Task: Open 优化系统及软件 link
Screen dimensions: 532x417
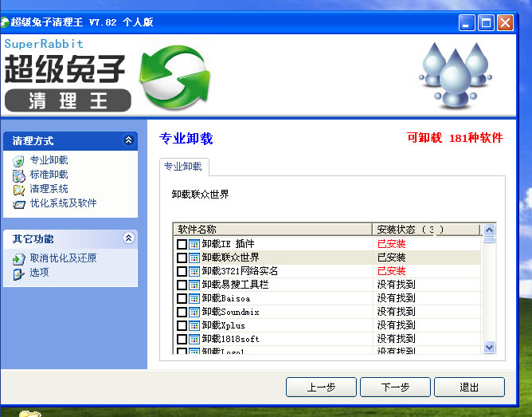Action: tap(63, 203)
